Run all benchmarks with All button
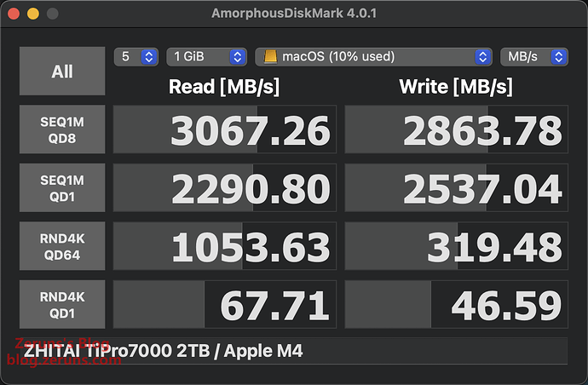Viewport: 588px width, 385px height. click(62, 72)
